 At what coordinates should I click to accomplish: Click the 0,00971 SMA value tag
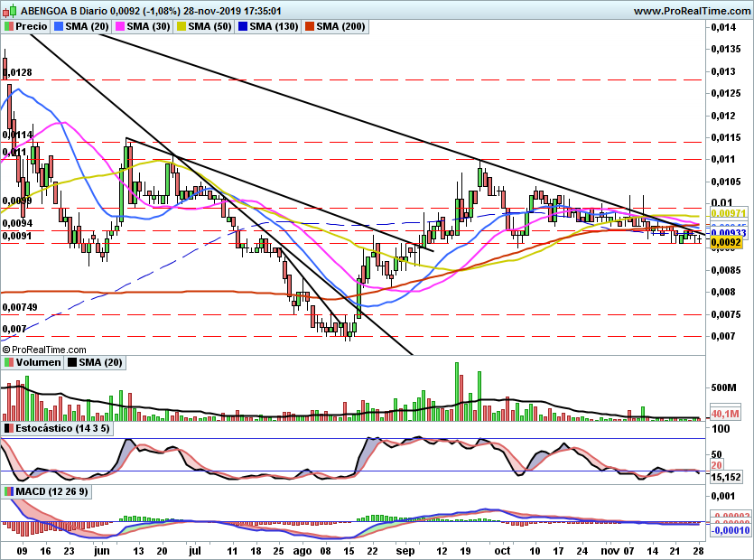728,212
